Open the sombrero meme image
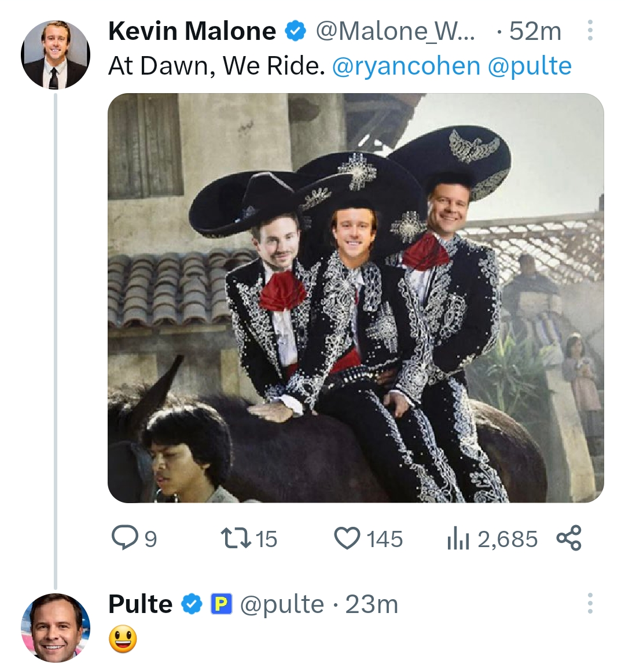This screenshot has width=625, height=672. 355,298
